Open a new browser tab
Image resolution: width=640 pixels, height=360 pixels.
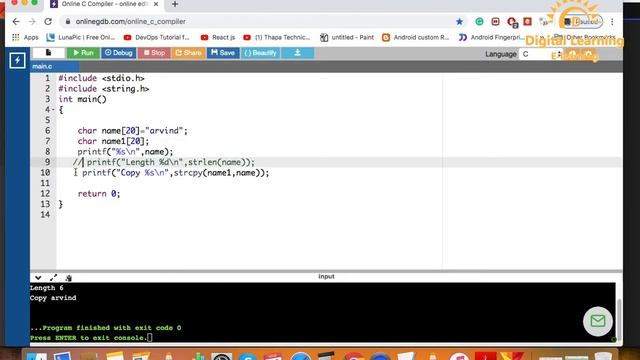[x=175, y=4]
